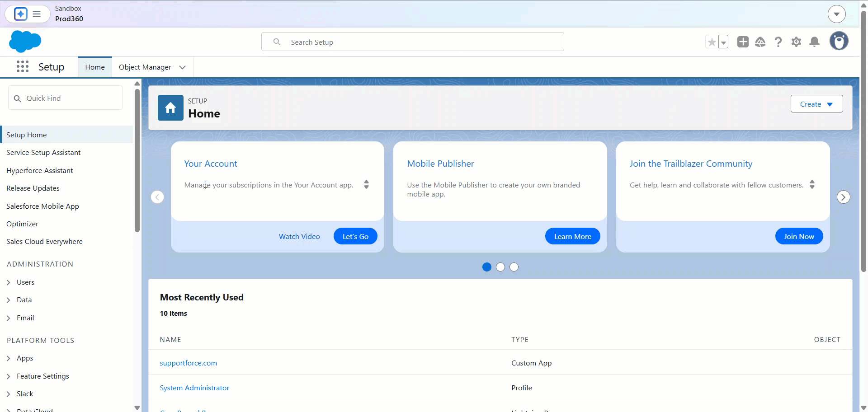Toggle Your Account card description expander
The height and width of the screenshot is (412, 868).
coord(366,184)
